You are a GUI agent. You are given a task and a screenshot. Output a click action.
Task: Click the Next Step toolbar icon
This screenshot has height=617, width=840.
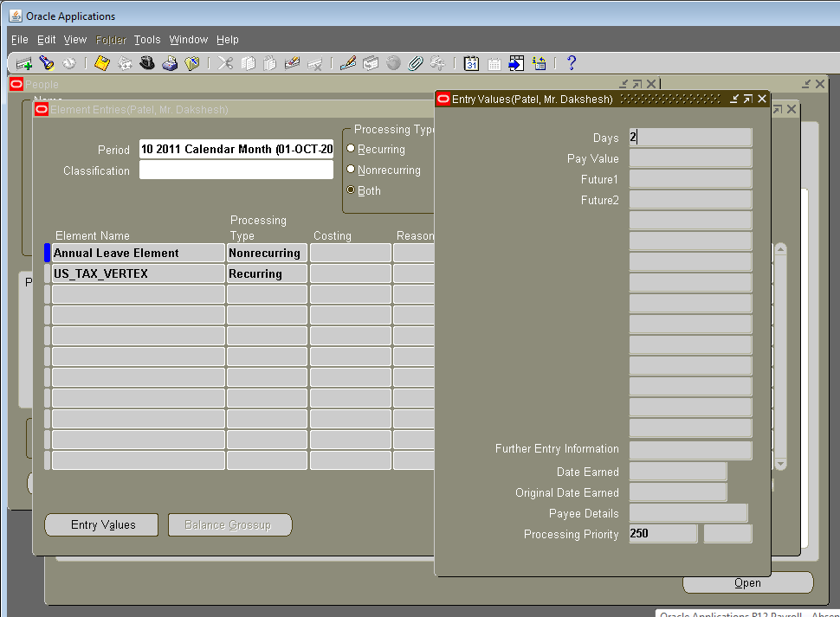125,64
